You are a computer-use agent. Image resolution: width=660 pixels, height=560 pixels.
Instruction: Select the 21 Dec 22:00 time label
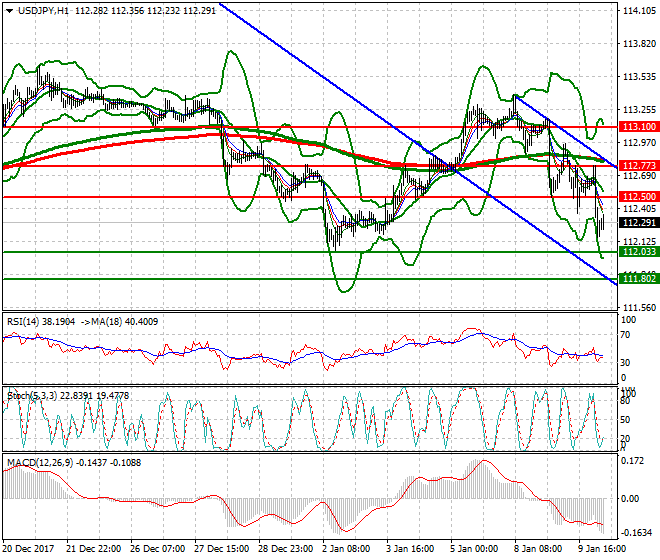point(93,549)
